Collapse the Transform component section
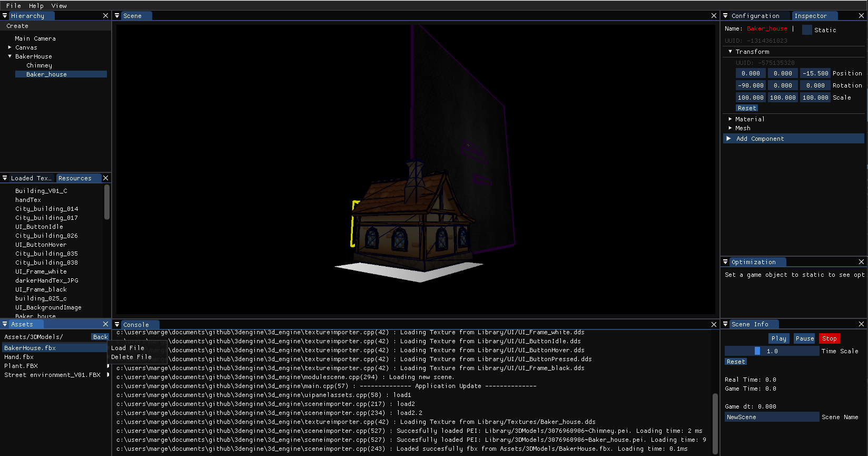Screen dimensions: 868x456 click(730, 52)
